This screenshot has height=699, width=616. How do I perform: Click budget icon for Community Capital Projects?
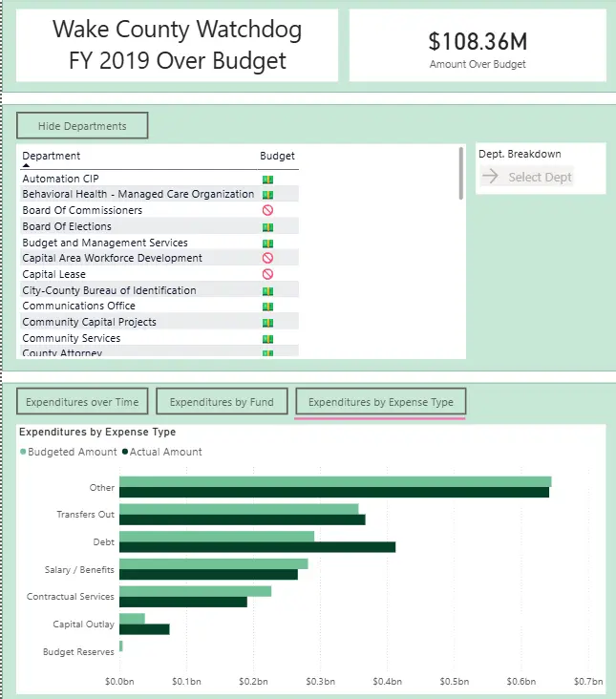coord(267,323)
